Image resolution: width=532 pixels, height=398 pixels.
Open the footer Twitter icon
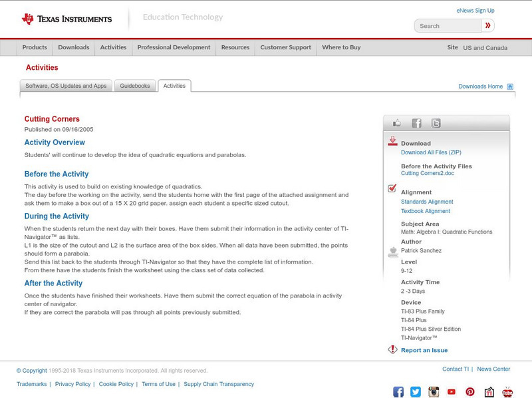[416, 392]
